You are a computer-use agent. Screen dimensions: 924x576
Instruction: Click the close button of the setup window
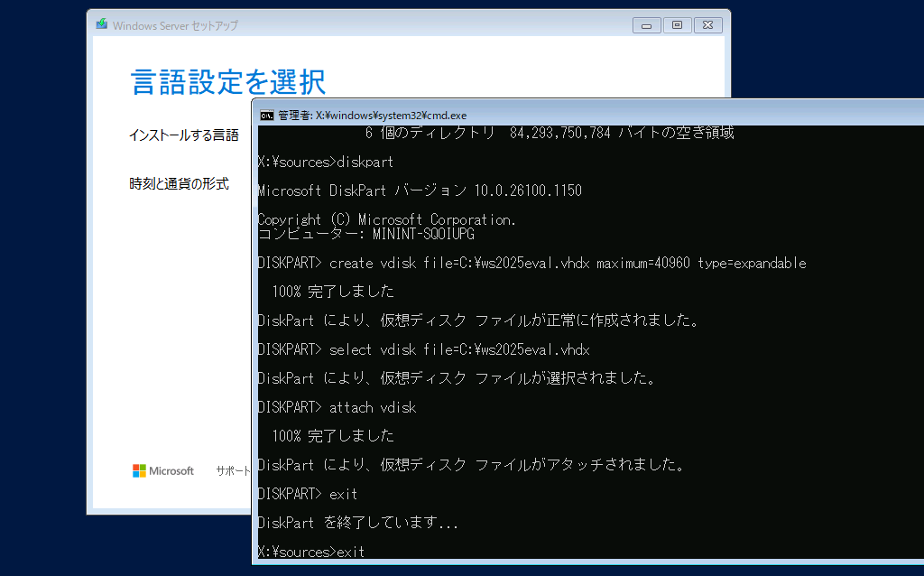click(707, 24)
